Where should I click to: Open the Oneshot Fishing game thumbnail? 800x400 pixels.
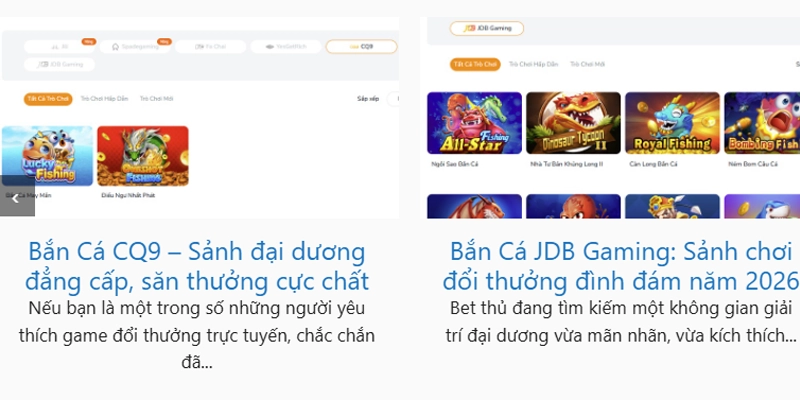point(143,156)
